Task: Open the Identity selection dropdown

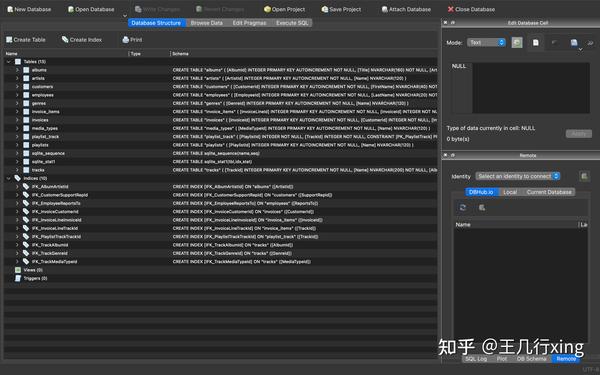Action: (518, 176)
